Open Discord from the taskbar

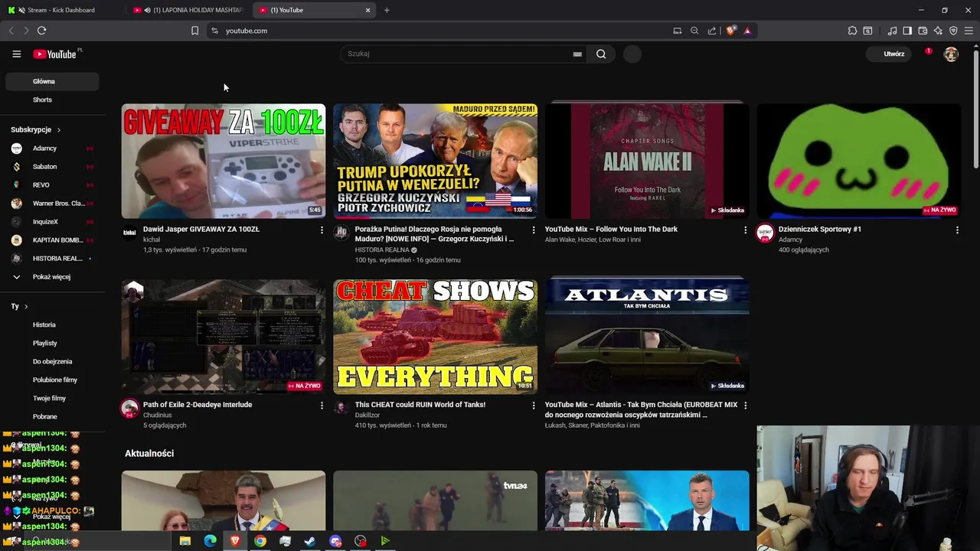pos(335,541)
